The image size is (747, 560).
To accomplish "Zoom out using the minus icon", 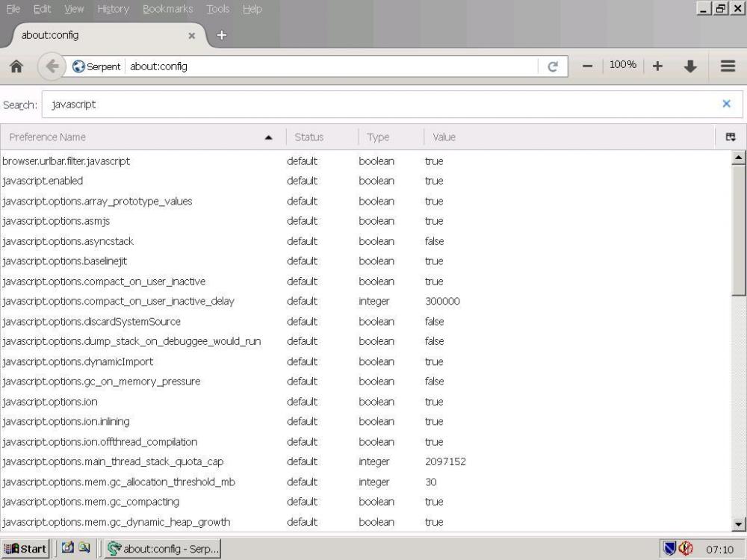I will [587, 66].
